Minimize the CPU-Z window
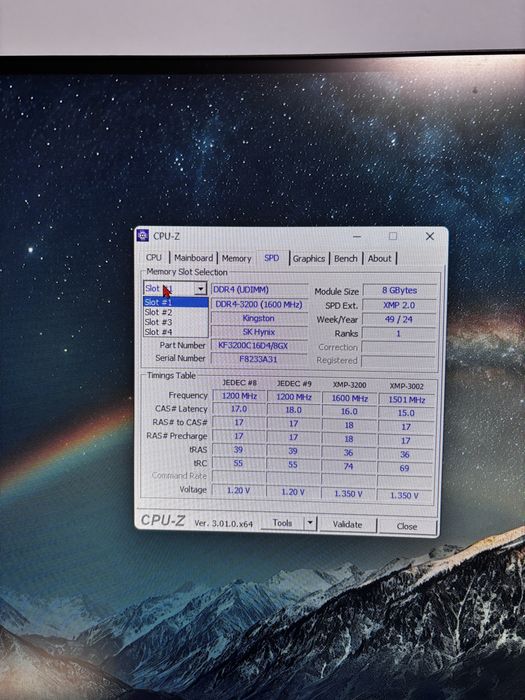Viewport: 525px width, 700px height. [357, 236]
